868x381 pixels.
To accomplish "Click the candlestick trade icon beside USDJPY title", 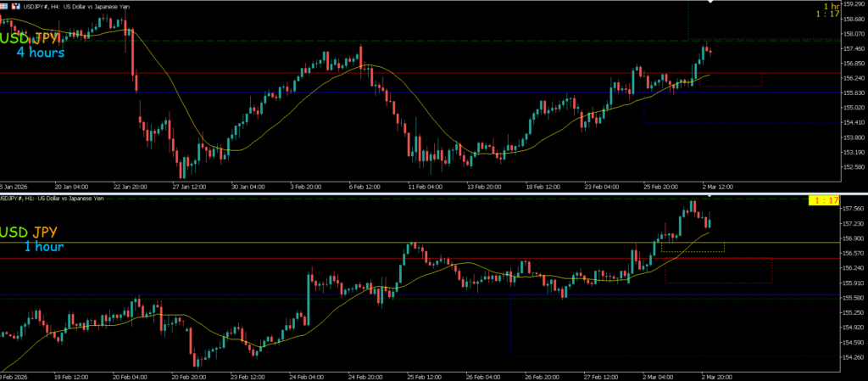I will (x=15, y=7).
